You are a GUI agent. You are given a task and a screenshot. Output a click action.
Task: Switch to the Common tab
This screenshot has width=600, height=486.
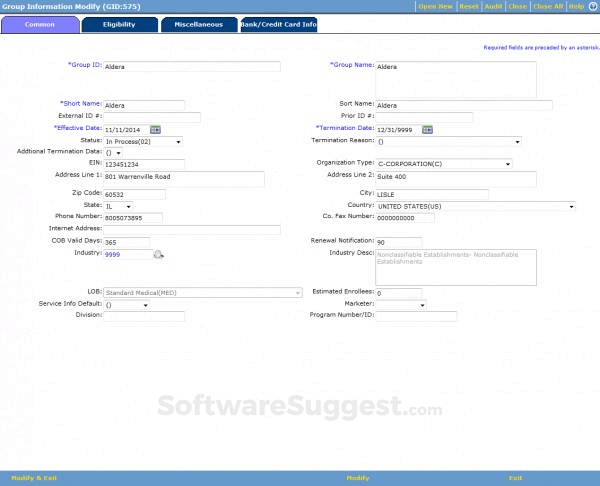(40, 24)
